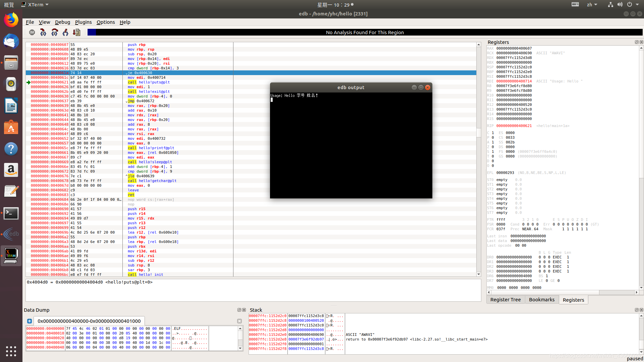Open network status in top bar

tap(610, 4)
